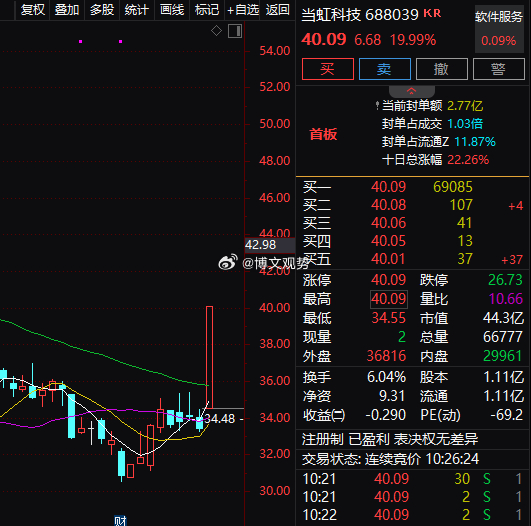
Task: Click 交易状态 连续竞价 row
Action: pyautogui.click(x=412, y=459)
